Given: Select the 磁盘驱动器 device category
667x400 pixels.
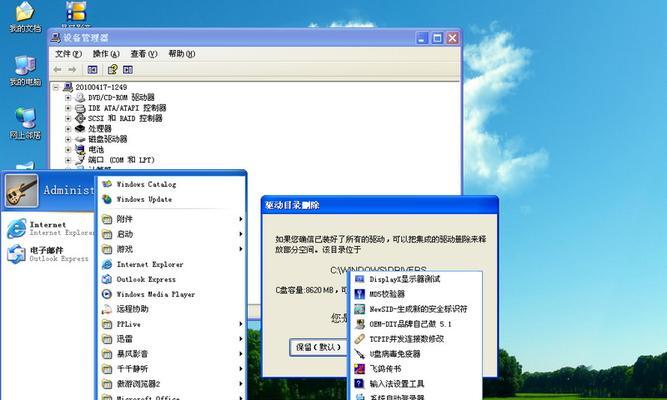Looking at the screenshot, I should pyautogui.click(x=107, y=139).
